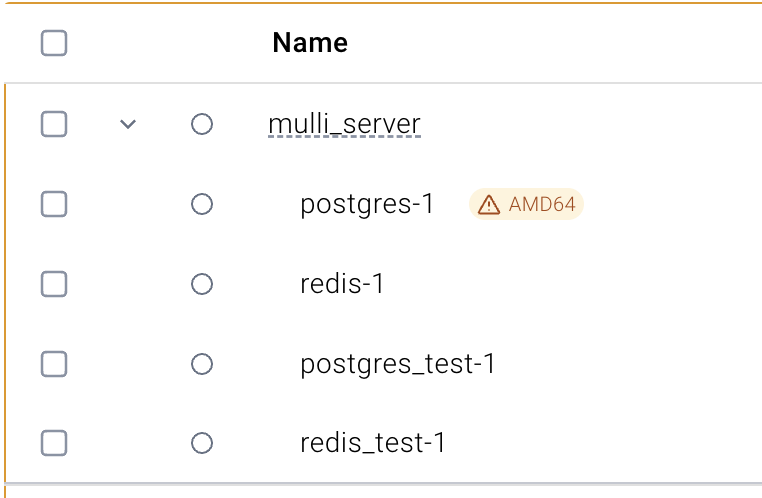Open the redis_test-1 container
The width and height of the screenshot is (762, 498).
373,443
